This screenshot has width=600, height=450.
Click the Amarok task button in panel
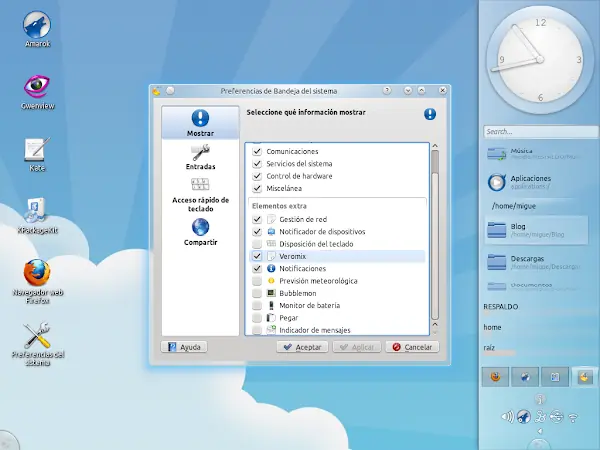point(525,377)
